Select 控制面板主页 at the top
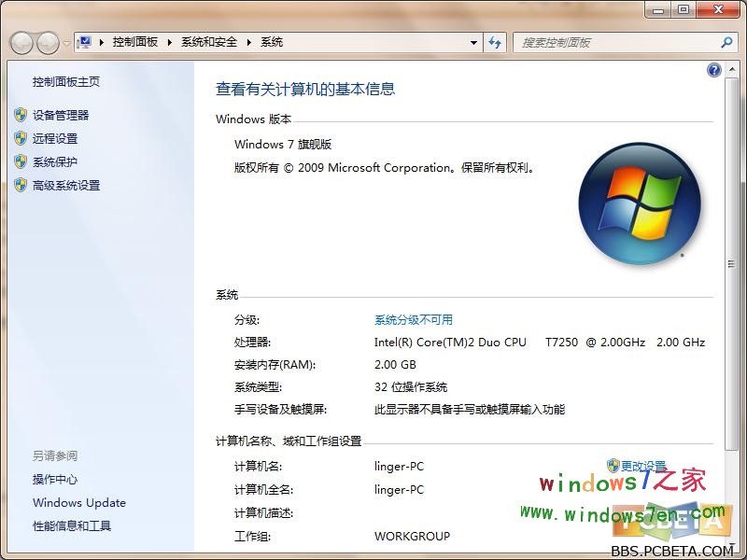Screen dimensions: 747x560 tap(64, 81)
